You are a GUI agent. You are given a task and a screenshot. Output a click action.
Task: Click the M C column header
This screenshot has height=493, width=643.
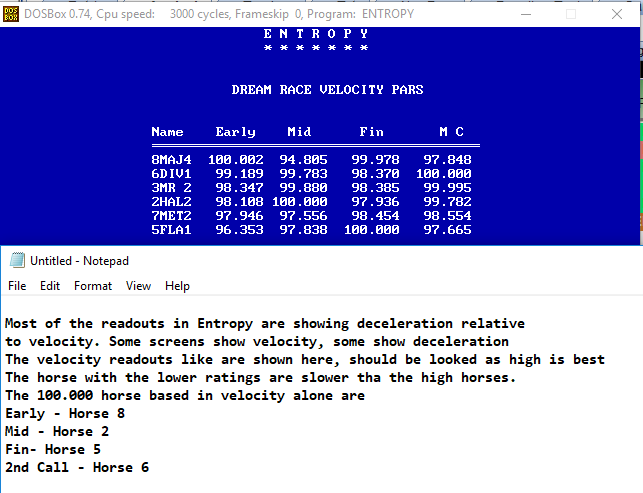(x=451, y=132)
